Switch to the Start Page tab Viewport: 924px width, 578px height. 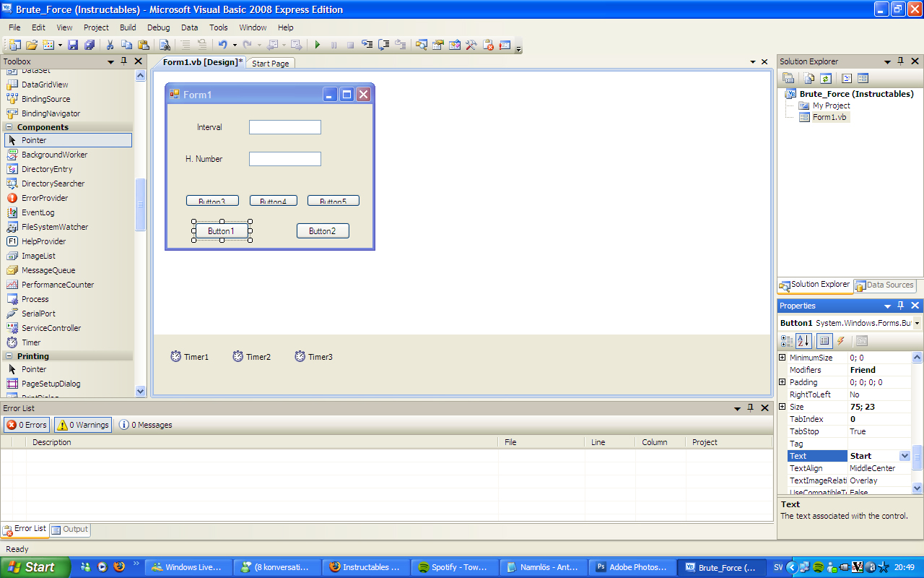pyautogui.click(x=271, y=64)
